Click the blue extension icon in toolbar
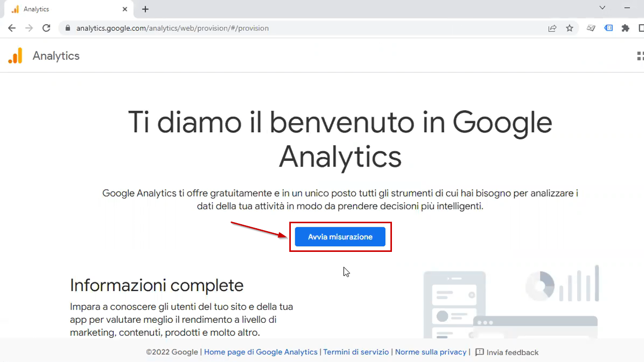This screenshot has width=644, height=362. pyautogui.click(x=609, y=28)
